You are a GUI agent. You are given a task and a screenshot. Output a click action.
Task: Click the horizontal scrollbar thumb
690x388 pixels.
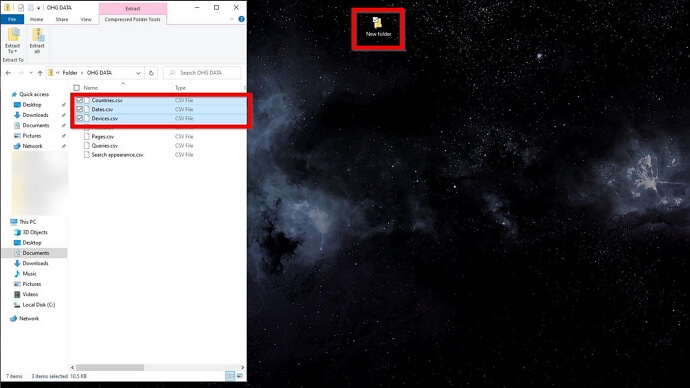pyautogui.click(x=110, y=367)
